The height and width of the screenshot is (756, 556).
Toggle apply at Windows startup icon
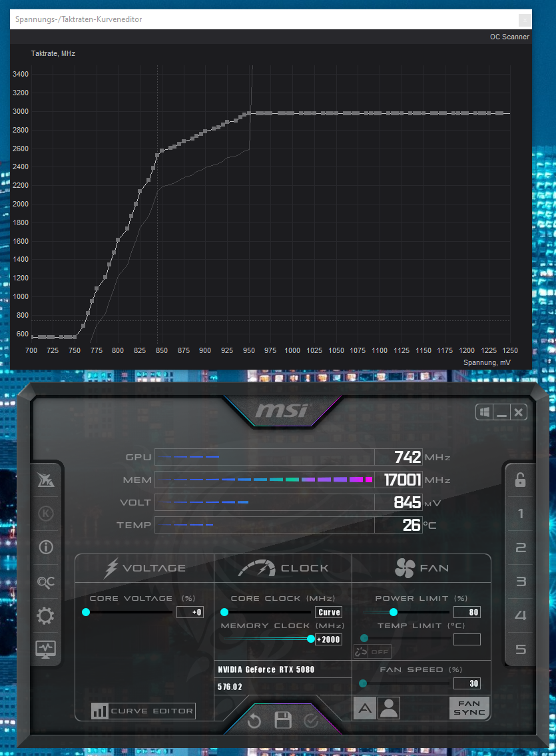484,412
